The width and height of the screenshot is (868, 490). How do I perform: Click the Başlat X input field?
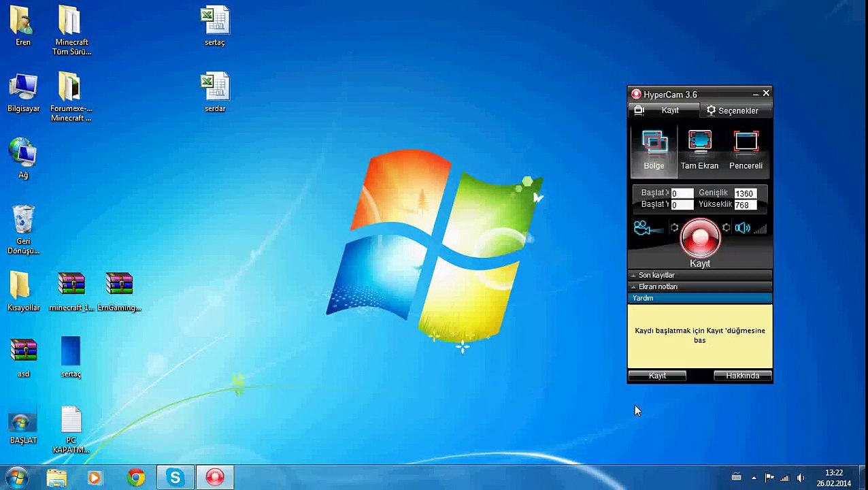(x=682, y=193)
